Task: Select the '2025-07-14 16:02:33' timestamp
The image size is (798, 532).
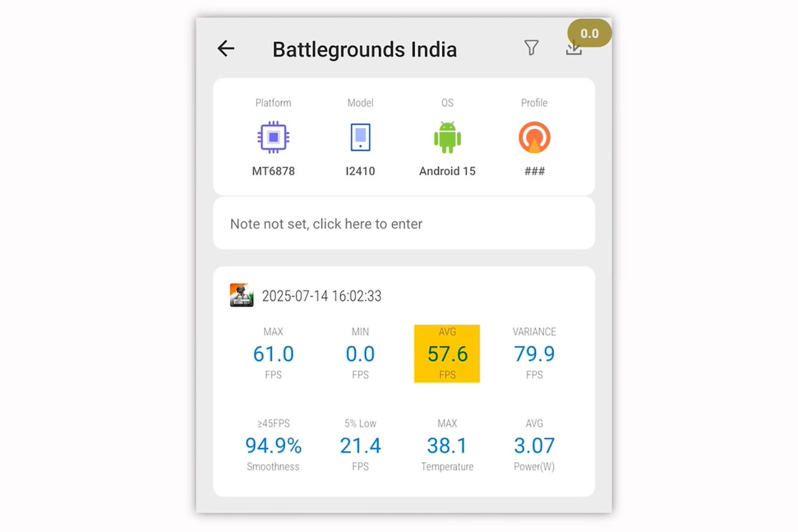Action: click(x=322, y=296)
